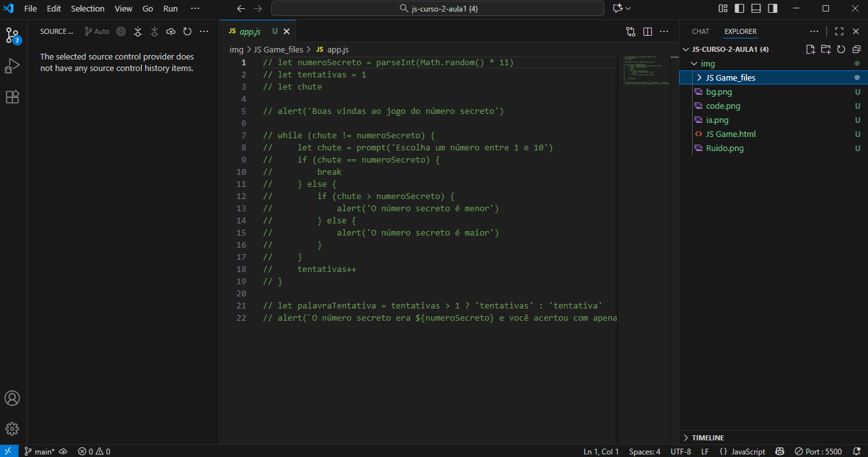
Task: Toggle the secondary side bar layout button
Action: point(773,8)
